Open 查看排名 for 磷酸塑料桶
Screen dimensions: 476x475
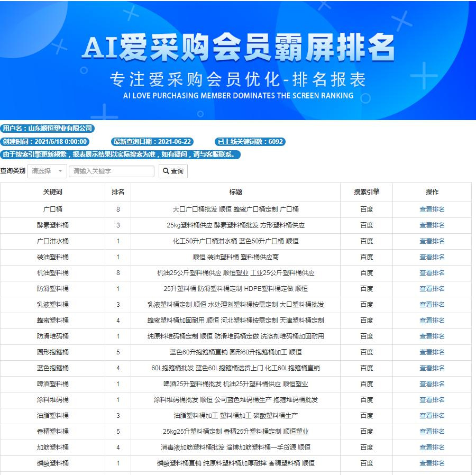point(432,463)
